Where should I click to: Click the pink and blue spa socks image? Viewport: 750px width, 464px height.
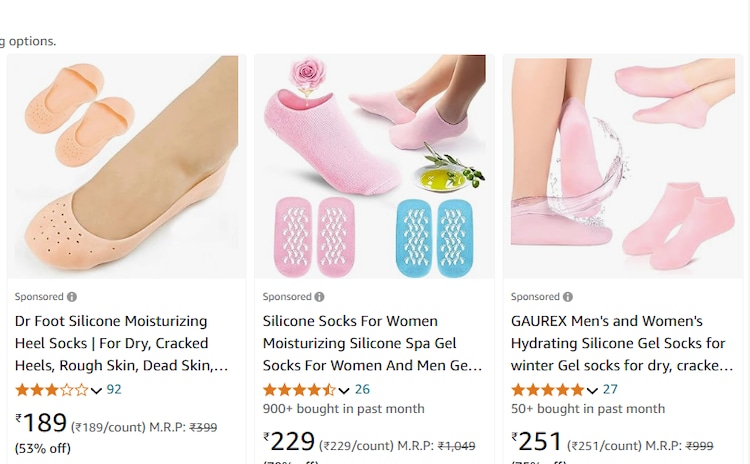tap(370, 167)
